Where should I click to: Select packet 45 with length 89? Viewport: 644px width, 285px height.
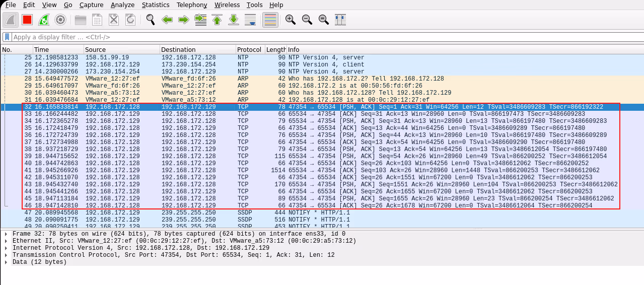[x=322, y=198]
